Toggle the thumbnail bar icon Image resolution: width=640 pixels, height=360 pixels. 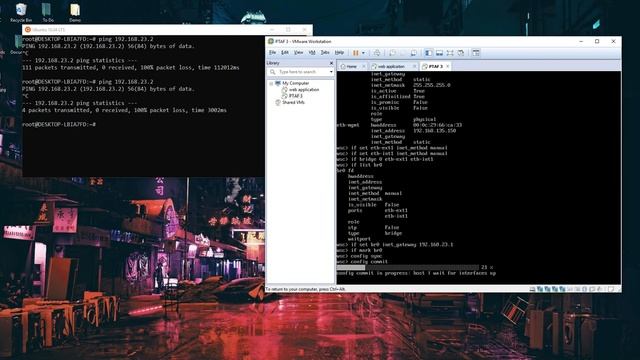[x=439, y=53]
